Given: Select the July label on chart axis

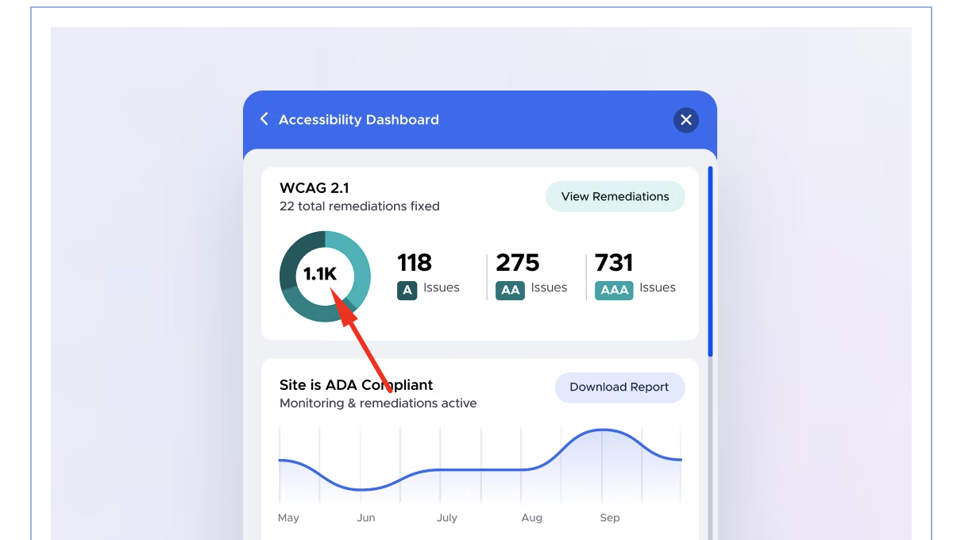Looking at the screenshot, I should tap(447, 518).
